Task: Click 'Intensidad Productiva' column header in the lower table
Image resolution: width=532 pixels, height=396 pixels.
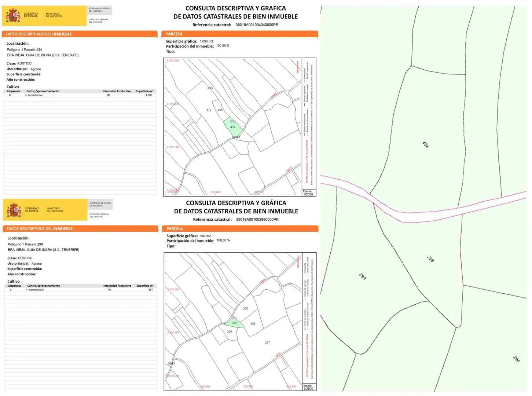Action: click(117, 286)
